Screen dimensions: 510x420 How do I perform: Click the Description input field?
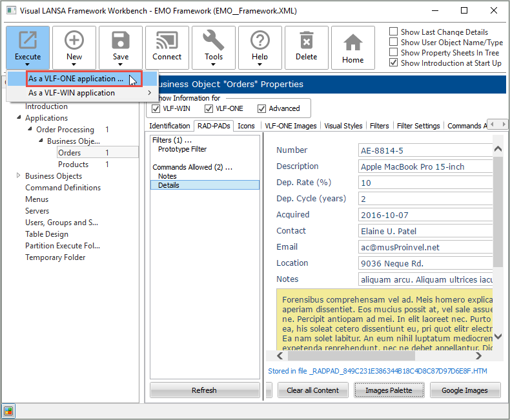click(425, 166)
